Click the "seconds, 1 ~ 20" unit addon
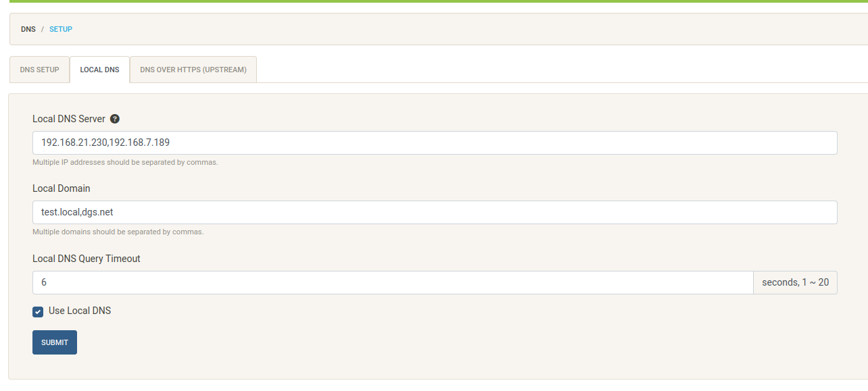The height and width of the screenshot is (391, 868). (795, 282)
